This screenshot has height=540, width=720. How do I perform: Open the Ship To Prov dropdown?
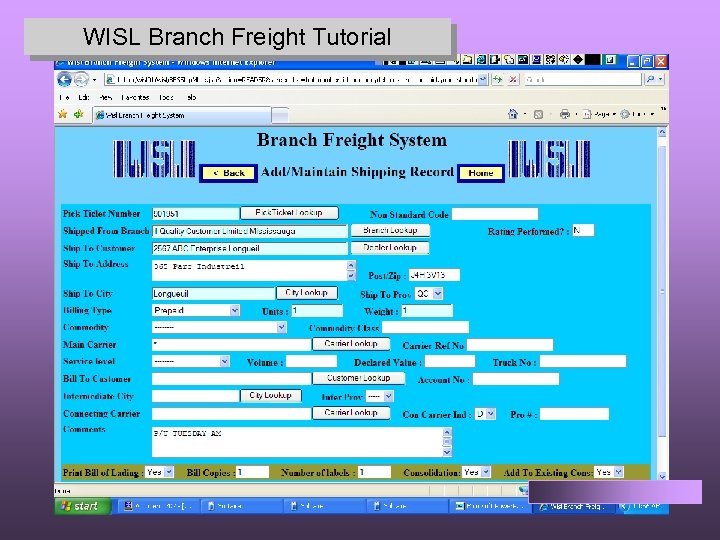tap(428, 294)
